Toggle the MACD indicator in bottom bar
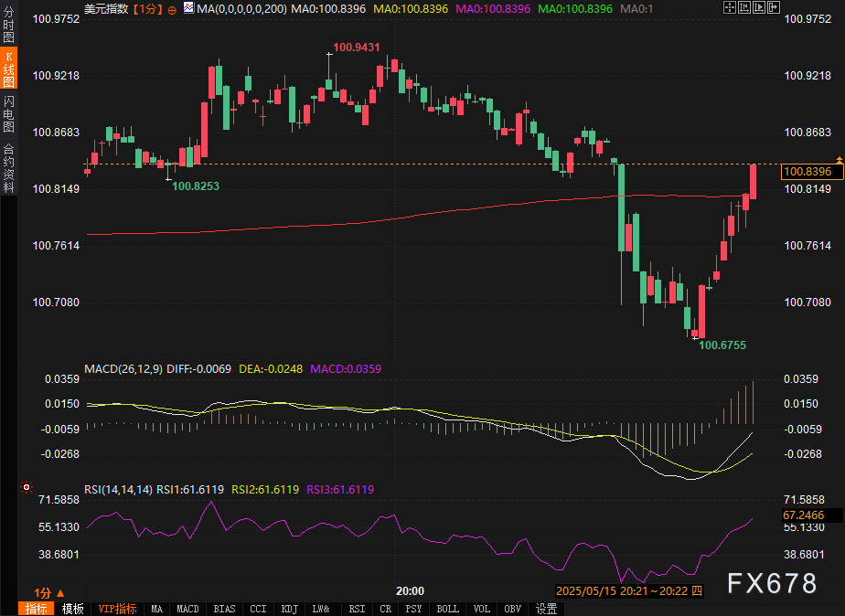The image size is (845, 616). pos(187,609)
